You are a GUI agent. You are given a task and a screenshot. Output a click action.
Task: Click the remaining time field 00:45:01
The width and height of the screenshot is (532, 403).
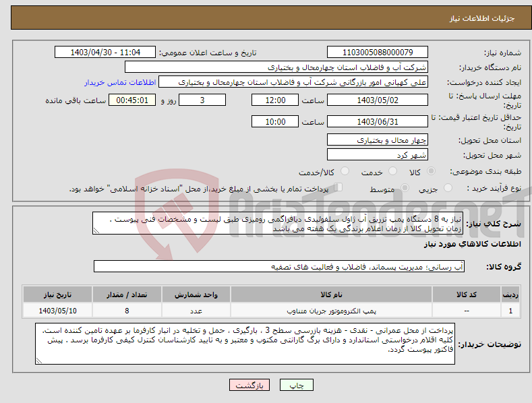132,100
